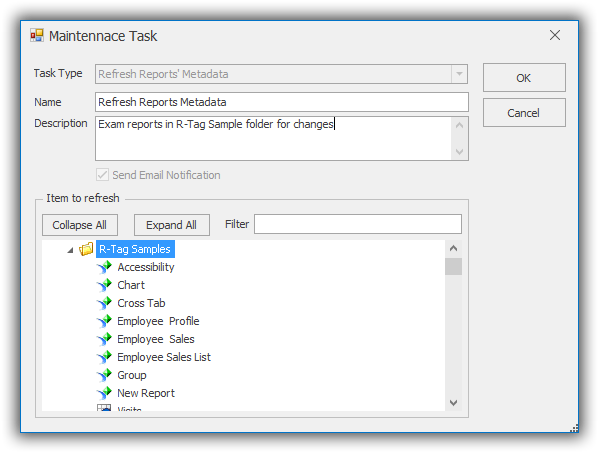Click the Cross Tab report icon

click(x=104, y=303)
